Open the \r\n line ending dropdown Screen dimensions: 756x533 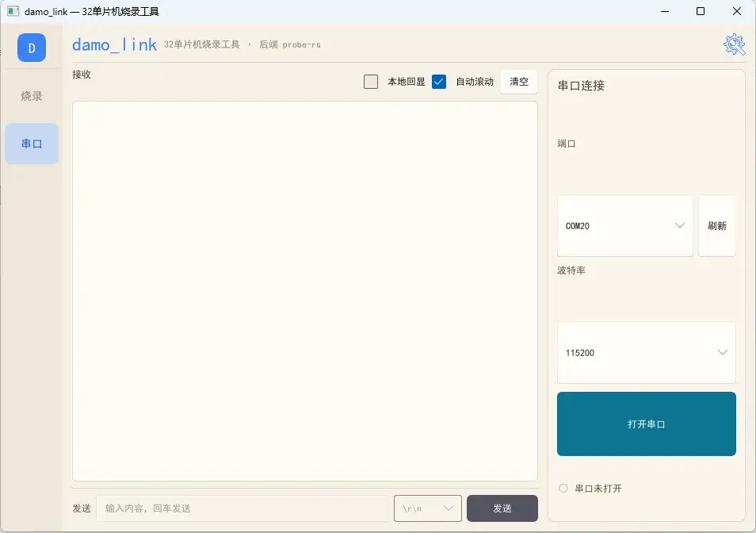(428, 508)
